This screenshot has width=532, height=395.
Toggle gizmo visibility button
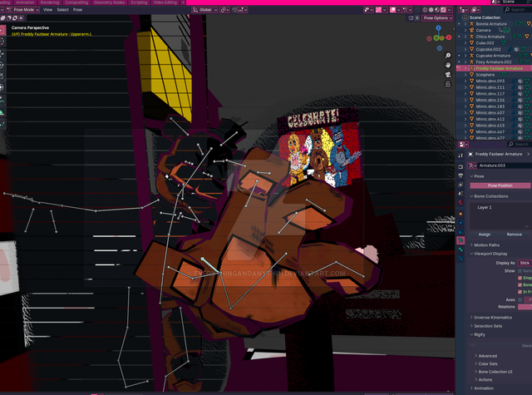pos(379,10)
